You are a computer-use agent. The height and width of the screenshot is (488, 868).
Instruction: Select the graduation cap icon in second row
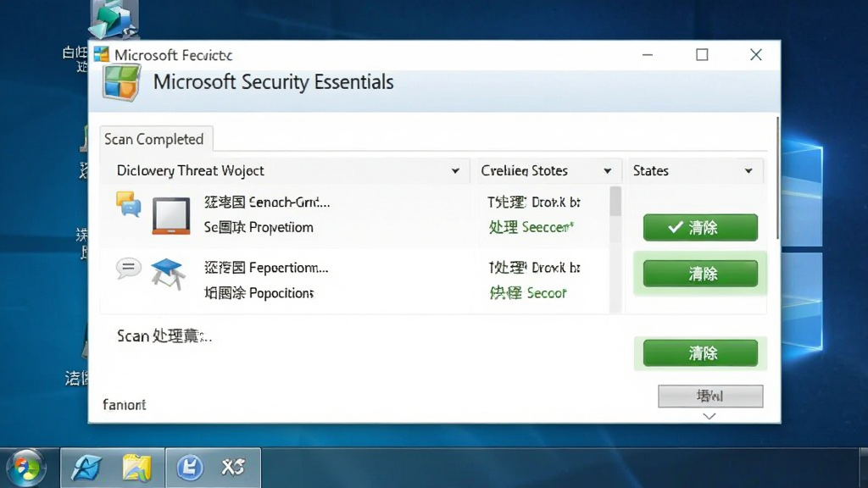pyautogui.click(x=168, y=274)
